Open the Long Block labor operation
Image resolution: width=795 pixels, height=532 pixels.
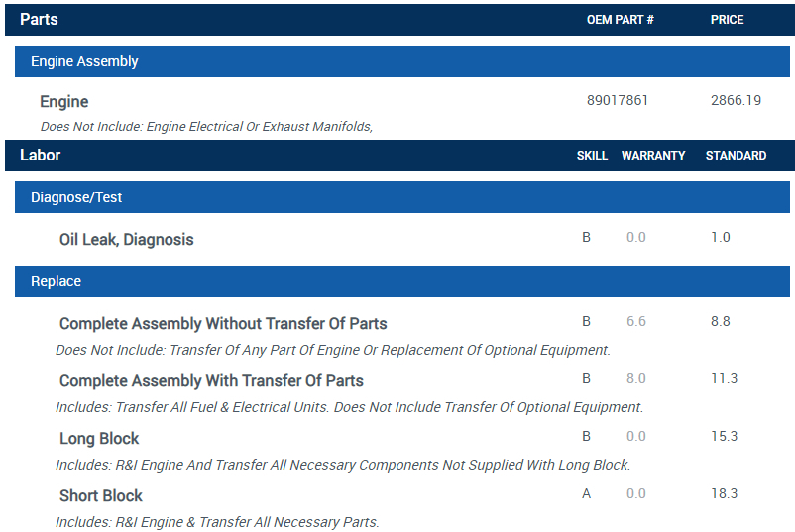(99, 438)
